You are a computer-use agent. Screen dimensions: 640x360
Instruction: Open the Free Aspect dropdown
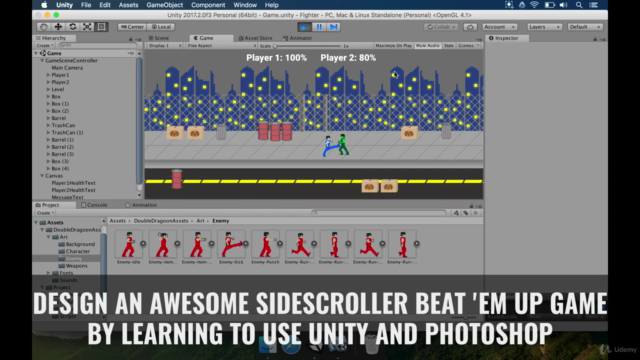(x=221, y=46)
